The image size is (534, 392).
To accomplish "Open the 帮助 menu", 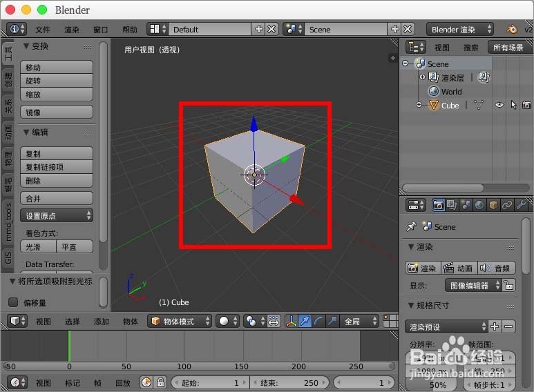I will (x=130, y=30).
